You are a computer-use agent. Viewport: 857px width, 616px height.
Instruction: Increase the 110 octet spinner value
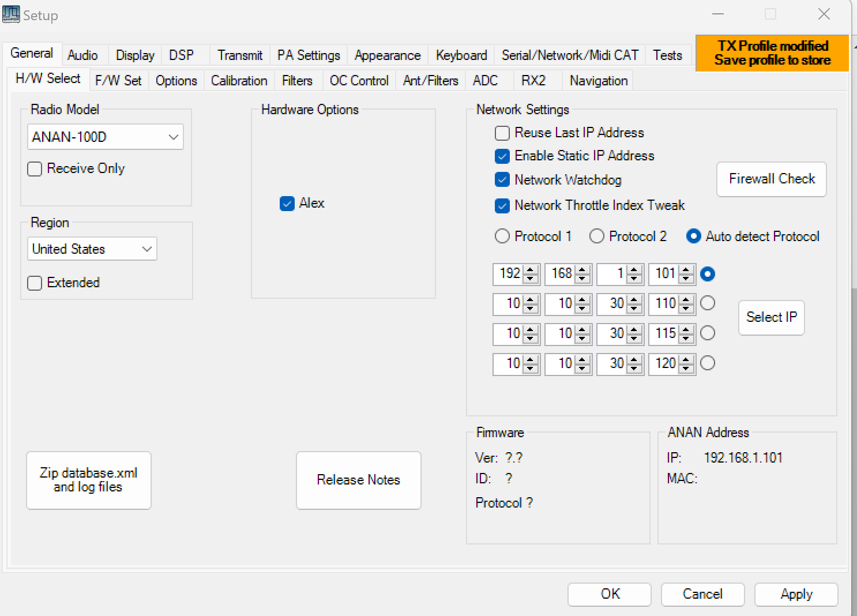686,299
